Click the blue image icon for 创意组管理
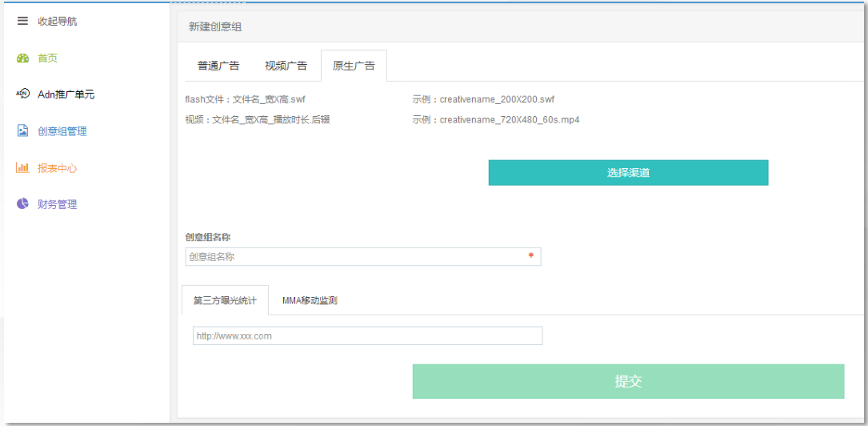 click(22, 131)
